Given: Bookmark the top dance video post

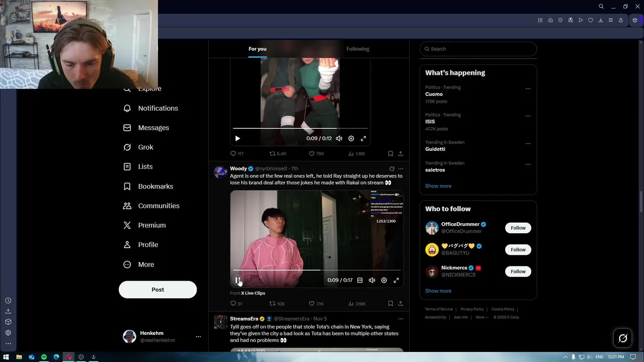Looking at the screenshot, I should (x=390, y=153).
